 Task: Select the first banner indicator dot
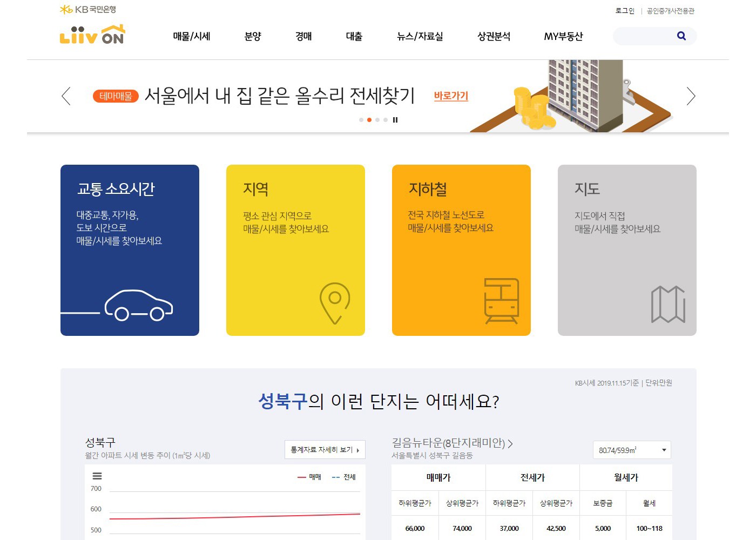pos(361,120)
